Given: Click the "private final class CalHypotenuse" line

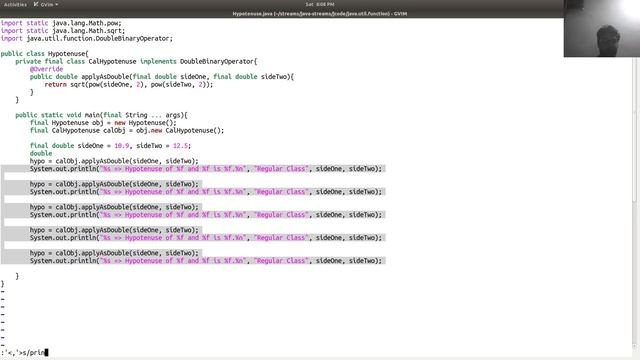Looking at the screenshot, I should (x=136, y=61).
